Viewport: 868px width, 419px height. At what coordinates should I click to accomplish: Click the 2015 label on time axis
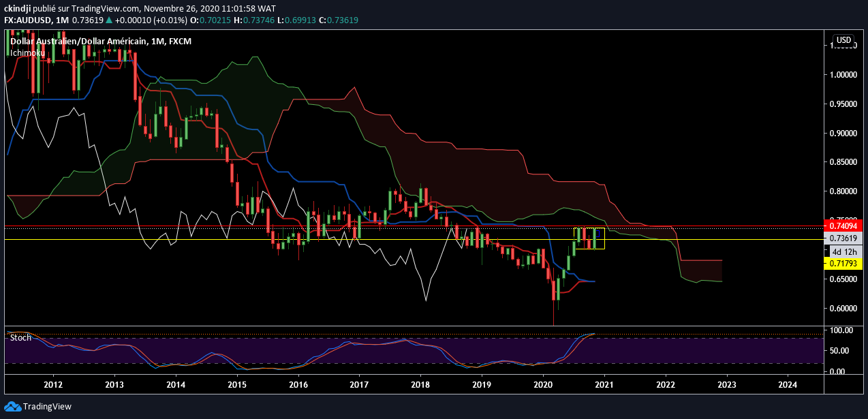237,386
